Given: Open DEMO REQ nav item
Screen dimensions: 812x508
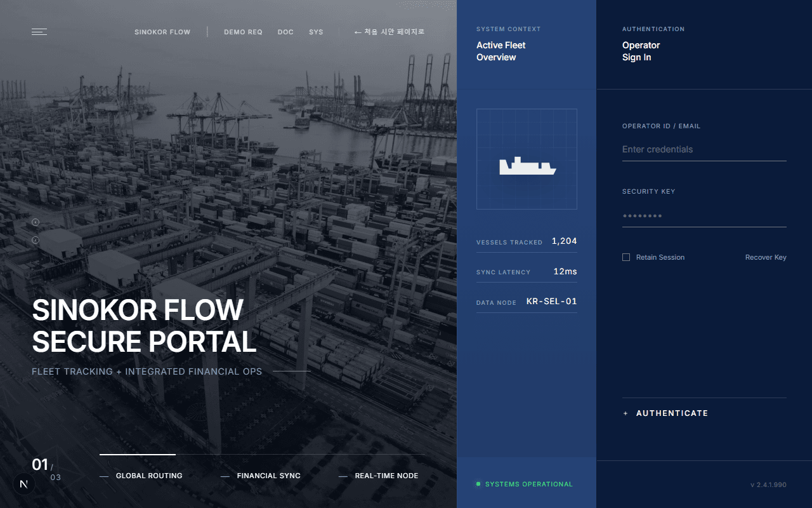Looking at the screenshot, I should 243,32.
